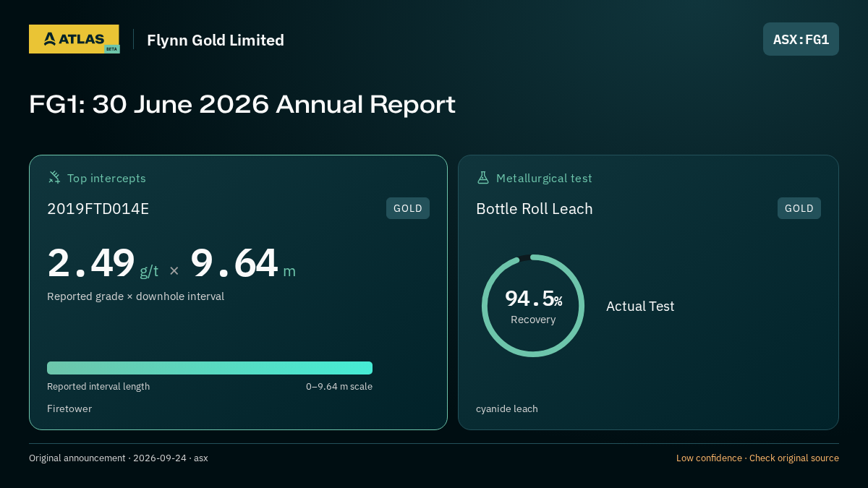Click the FG1: 30 June 2026 Annual Report title
This screenshot has height=488, width=868.
coord(242,104)
